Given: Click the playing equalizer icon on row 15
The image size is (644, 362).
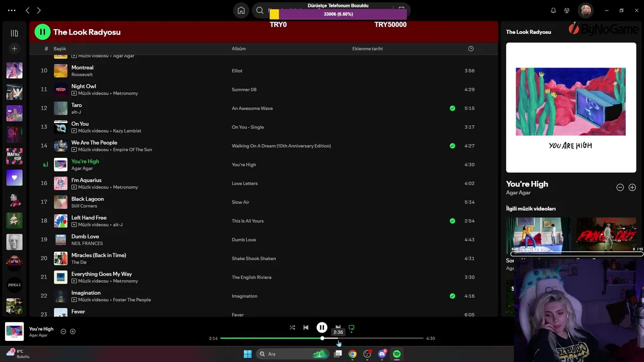Looking at the screenshot, I should coord(45,164).
